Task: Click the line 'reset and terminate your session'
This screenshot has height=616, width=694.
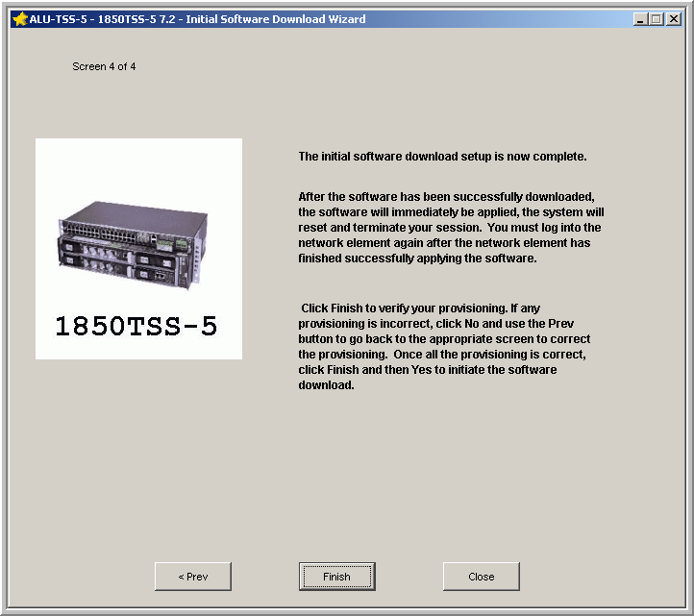Action: (449, 228)
